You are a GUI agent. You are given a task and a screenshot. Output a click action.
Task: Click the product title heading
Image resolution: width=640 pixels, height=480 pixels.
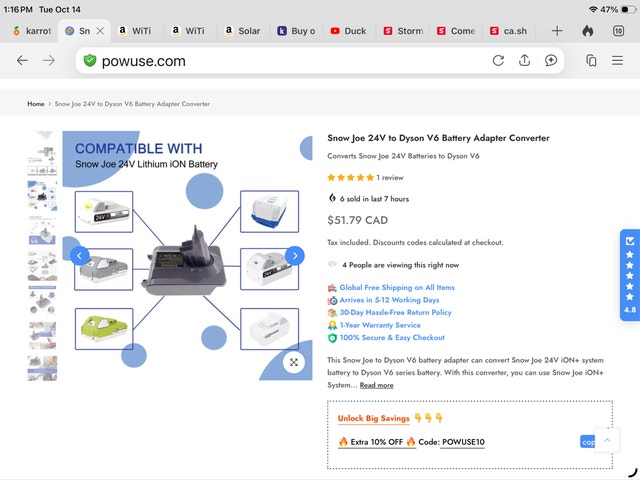click(x=438, y=138)
